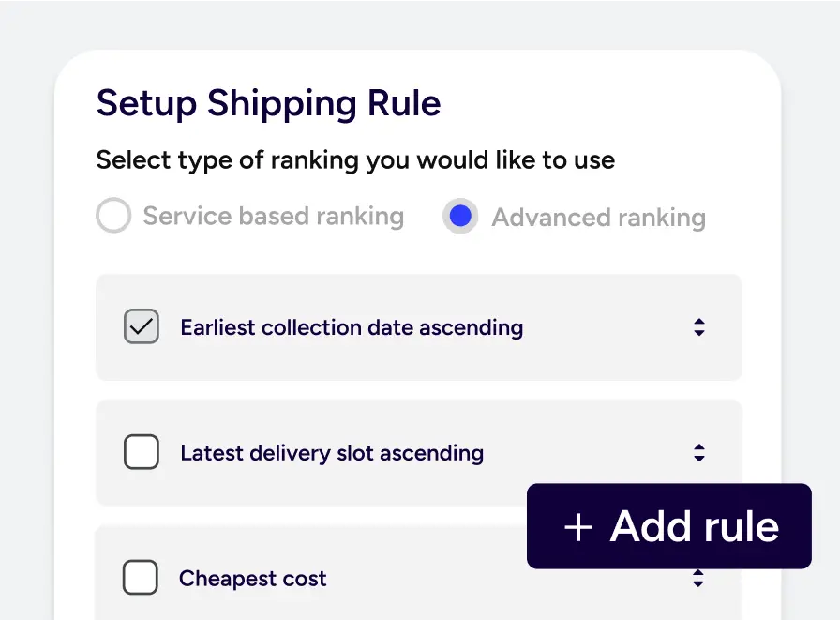Image resolution: width=840 pixels, height=620 pixels.
Task: Click reorder arrows on Cheapest cost row
Action: pyautogui.click(x=698, y=579)
